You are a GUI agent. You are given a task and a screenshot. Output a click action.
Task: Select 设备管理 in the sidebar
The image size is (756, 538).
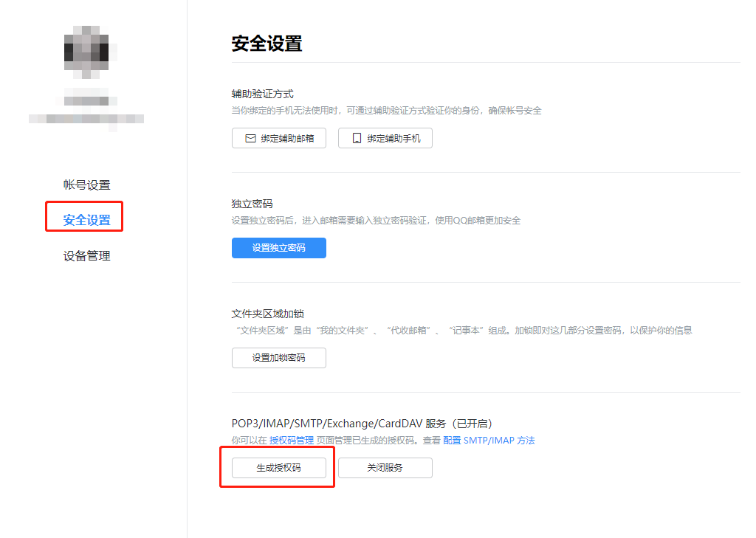[x=86, y=255]
